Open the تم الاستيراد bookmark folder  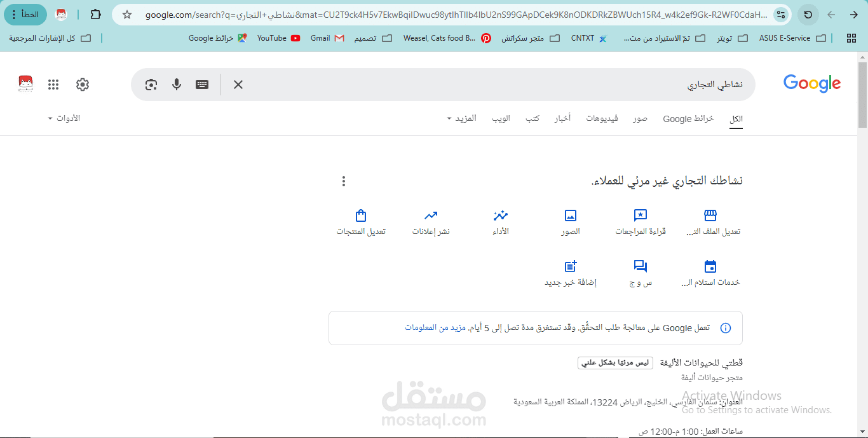pyautogui.click(x=665, y=38)
